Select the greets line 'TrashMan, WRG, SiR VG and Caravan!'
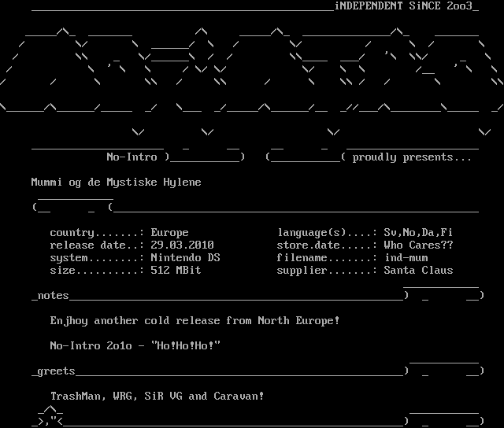The image size is (504, 428). tap(157, 397)
